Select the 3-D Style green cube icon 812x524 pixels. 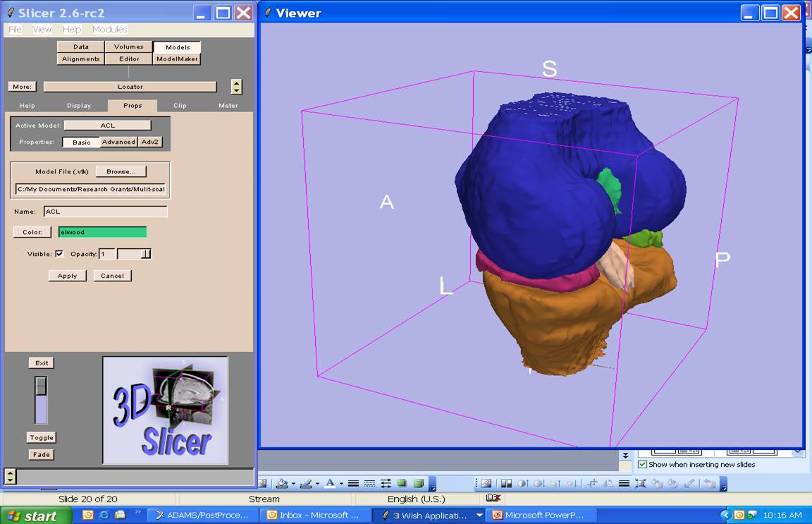pos(418,484)
